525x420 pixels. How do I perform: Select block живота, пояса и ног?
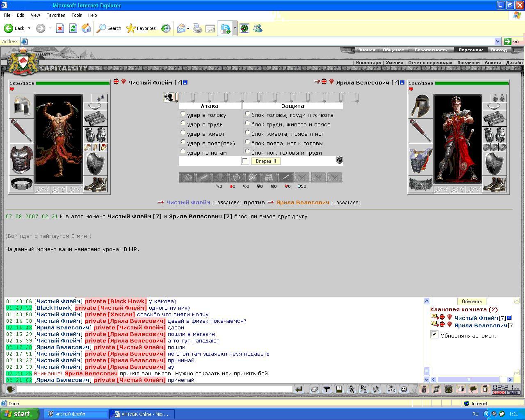(x=247, y=132)
